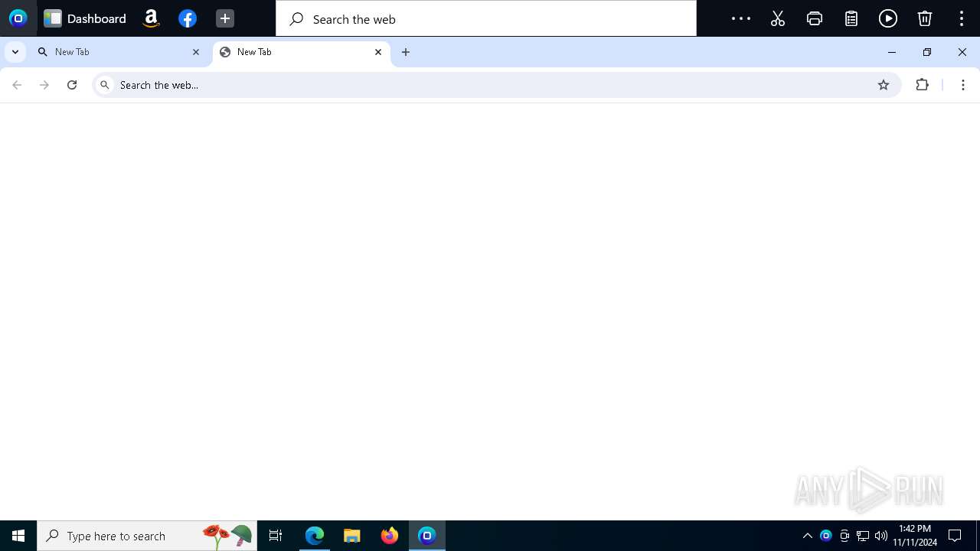Select the active second New Tab
The height and width of the screenshot is (551, 980).
click(302, 52)
